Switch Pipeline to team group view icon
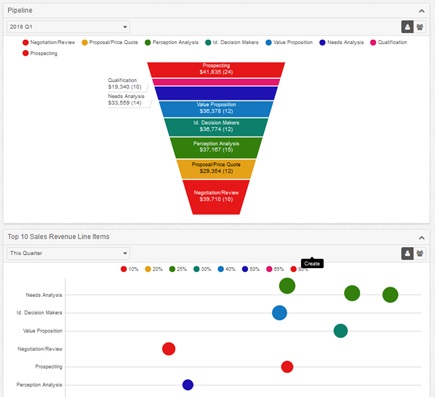The image size is (435, 397). pyautogui.click(x=420, y=27)
